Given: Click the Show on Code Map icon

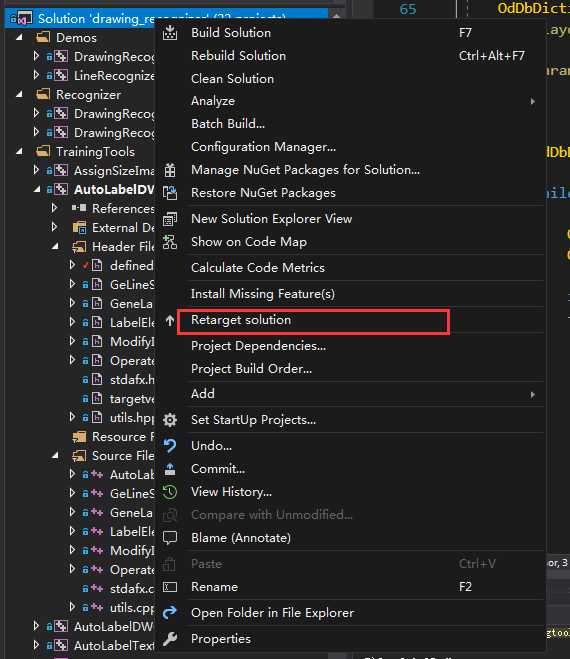Looking at the screenshot, I should 170,242.
